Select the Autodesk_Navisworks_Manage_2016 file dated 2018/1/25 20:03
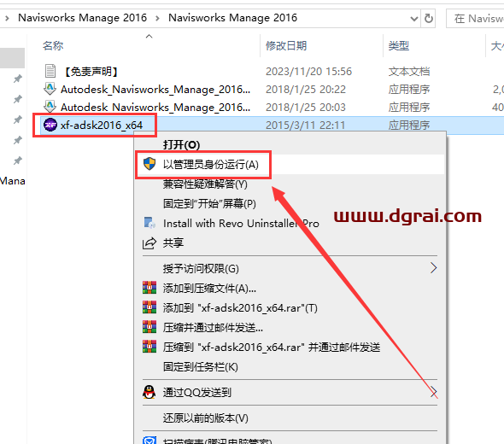Screen dimensions: 504x444 [155, 107]
